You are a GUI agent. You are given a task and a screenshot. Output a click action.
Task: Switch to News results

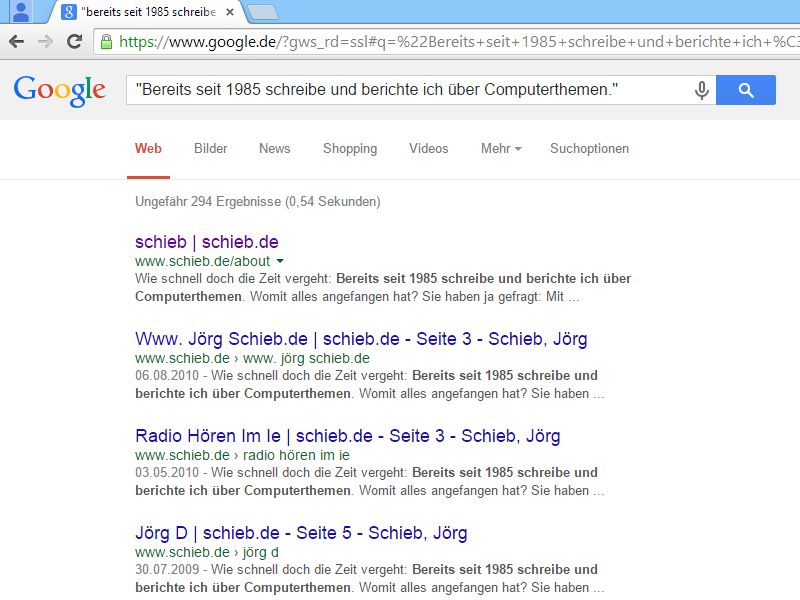point(274,148)
